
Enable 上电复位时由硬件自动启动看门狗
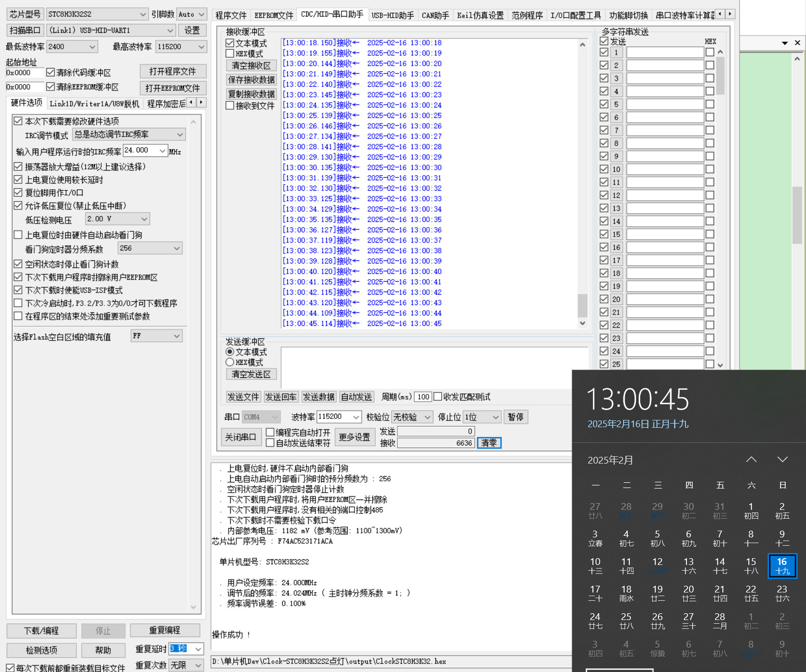pyautogui.click(x=18, y=235)
